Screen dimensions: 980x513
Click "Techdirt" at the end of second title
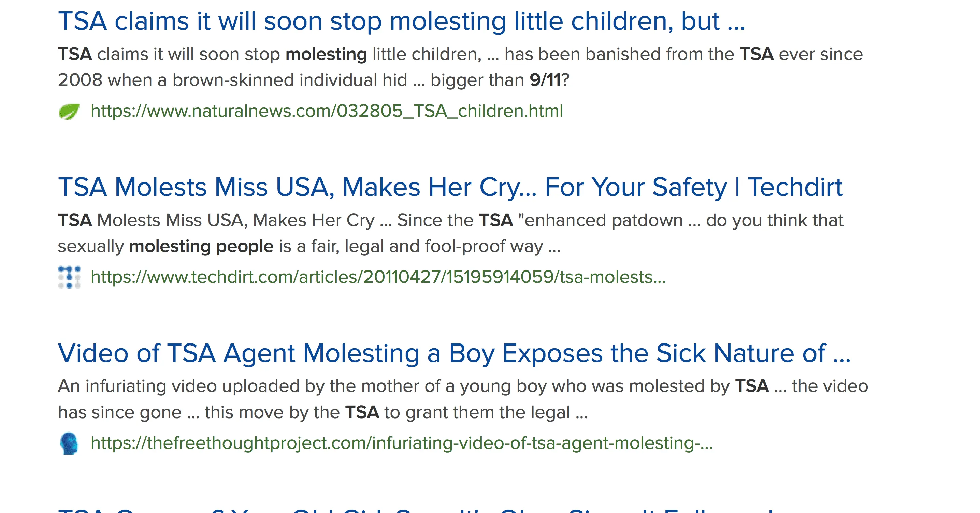click(795, 187)
